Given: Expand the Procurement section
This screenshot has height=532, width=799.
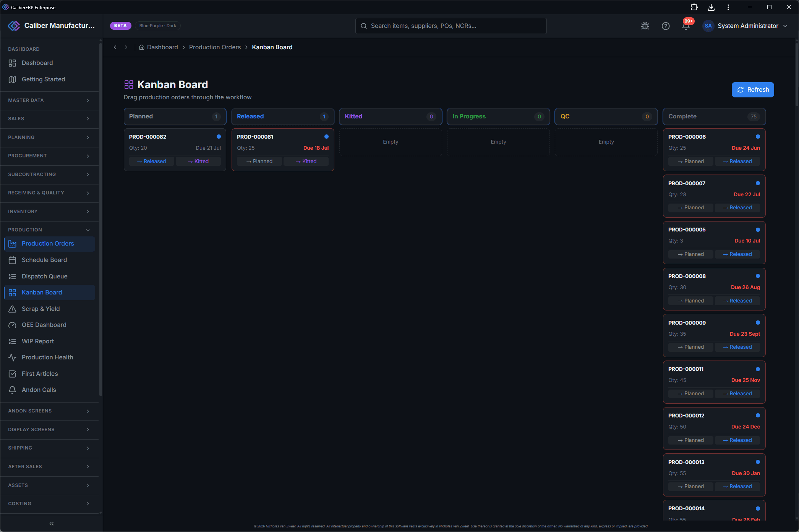Looking at the screenshot, I should click(49, 156).
